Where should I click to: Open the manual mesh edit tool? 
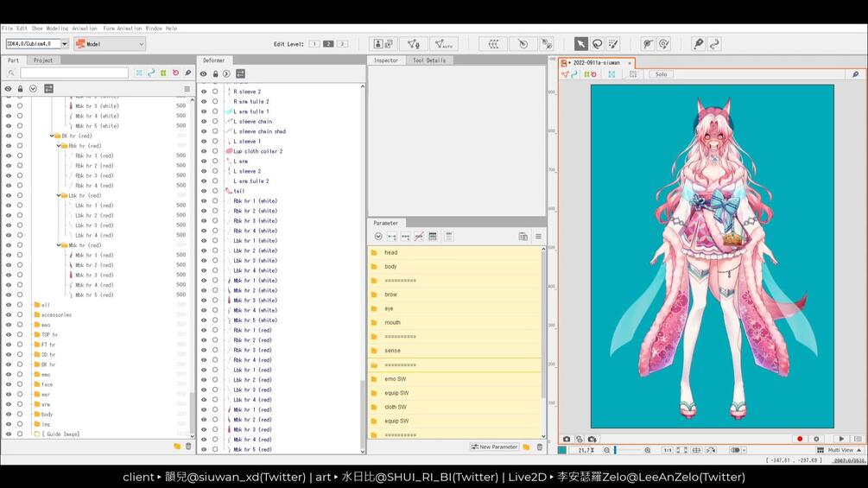[414, 44]
